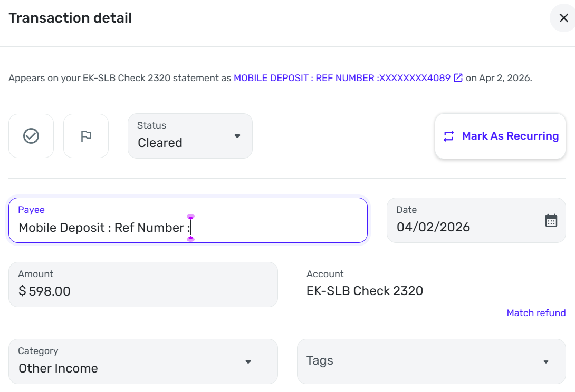Viewport: 575px width, 392px height.
Task: Open the MOBILE DEPOSIT statement reference link
Action: (342, 78)
